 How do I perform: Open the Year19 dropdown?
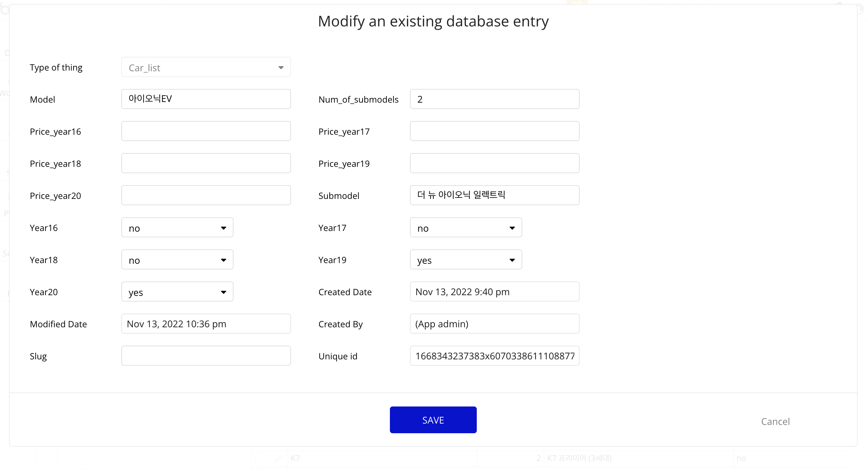click(x=466, y=260)
